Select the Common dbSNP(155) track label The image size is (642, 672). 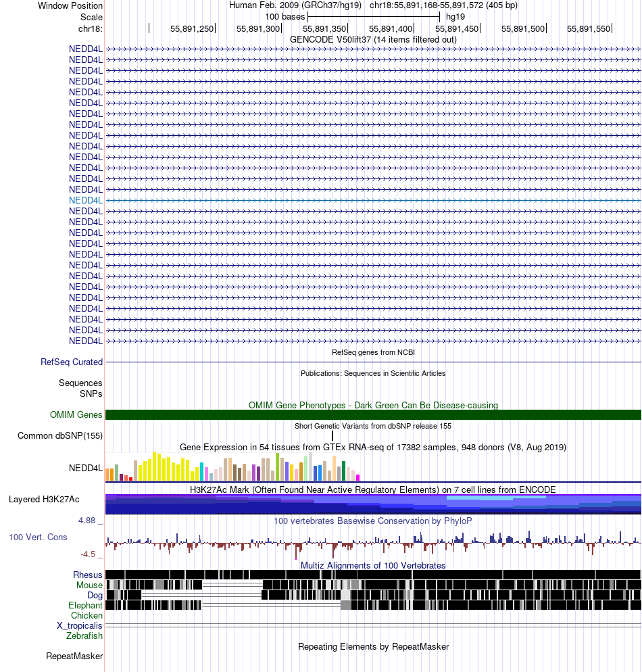60,435
